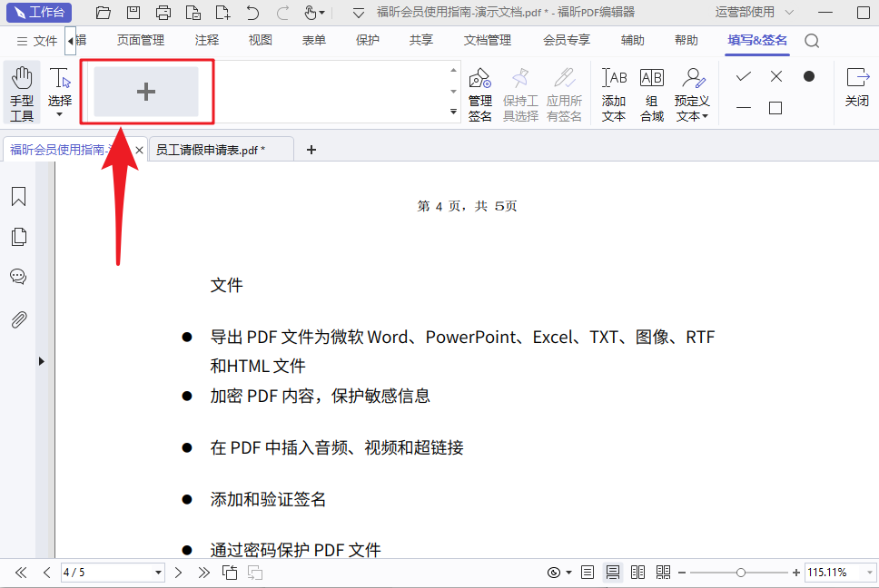
Task: Open the Page Management (页面管理) tab
Action: click(141, 41)
